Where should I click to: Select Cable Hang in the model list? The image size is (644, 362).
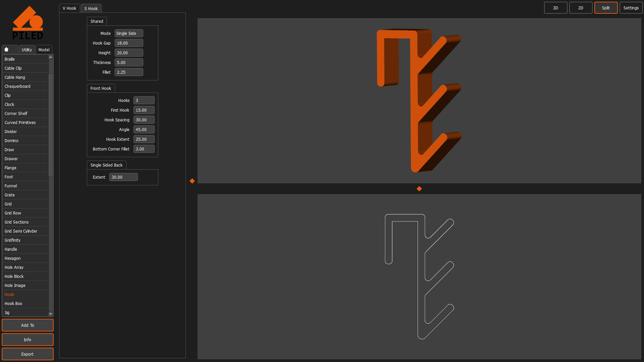pos(25,77)
